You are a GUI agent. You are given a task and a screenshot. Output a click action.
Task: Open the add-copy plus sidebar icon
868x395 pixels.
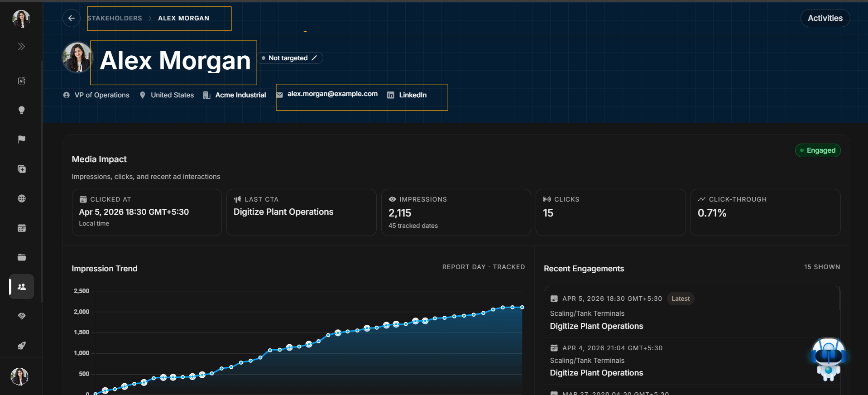point(21,169)
